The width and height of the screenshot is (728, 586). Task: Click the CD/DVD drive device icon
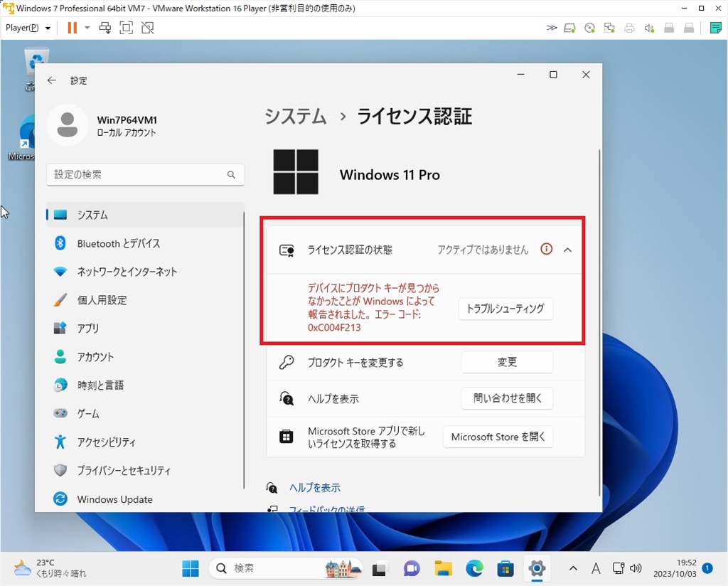pos(589,28)
